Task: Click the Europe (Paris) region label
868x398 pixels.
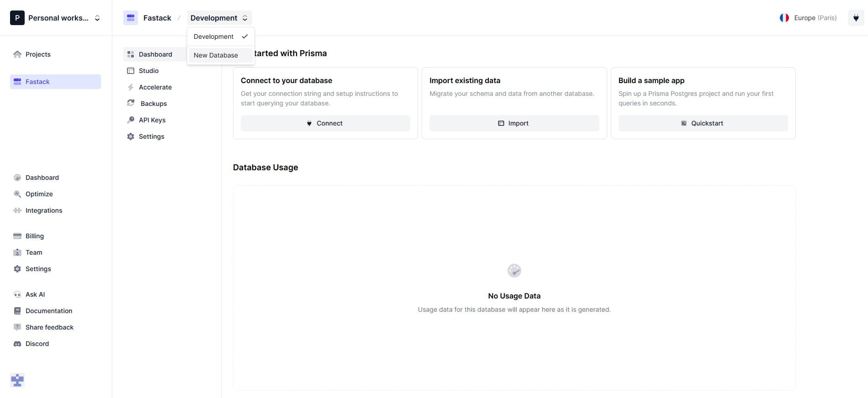Action: click(x=815, y=18)
